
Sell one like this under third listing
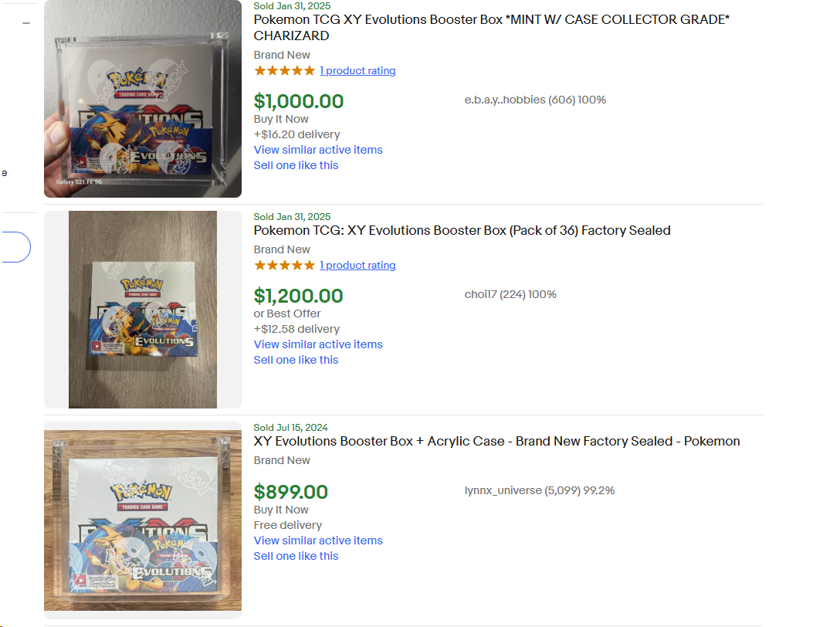click(x=296, y=556)
